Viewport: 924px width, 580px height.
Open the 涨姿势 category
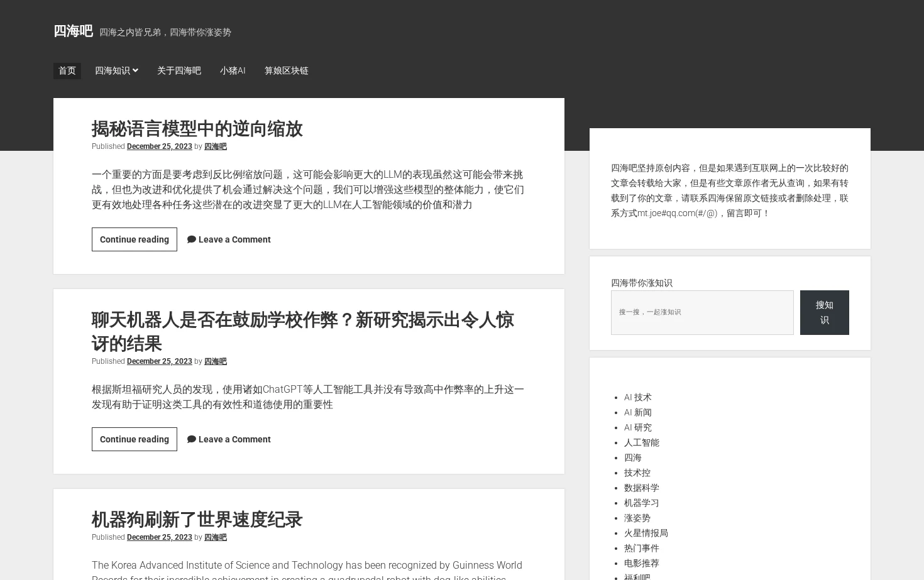(637, 518)
